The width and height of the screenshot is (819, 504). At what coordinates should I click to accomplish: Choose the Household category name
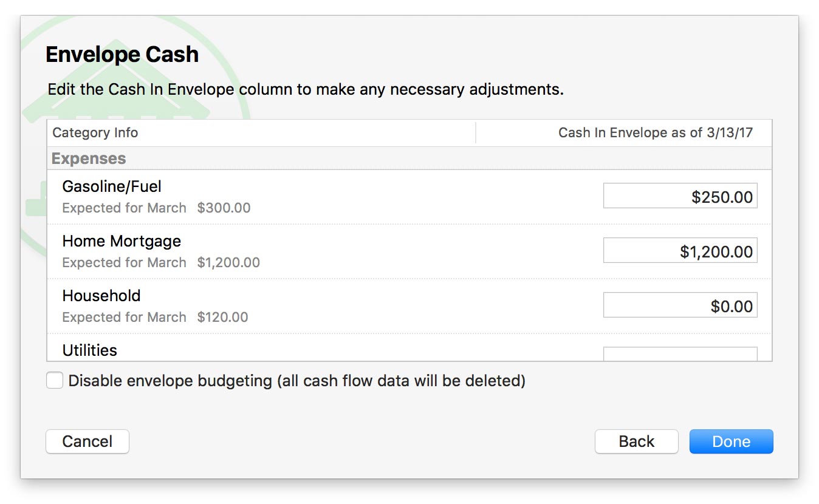coord(101,296)
